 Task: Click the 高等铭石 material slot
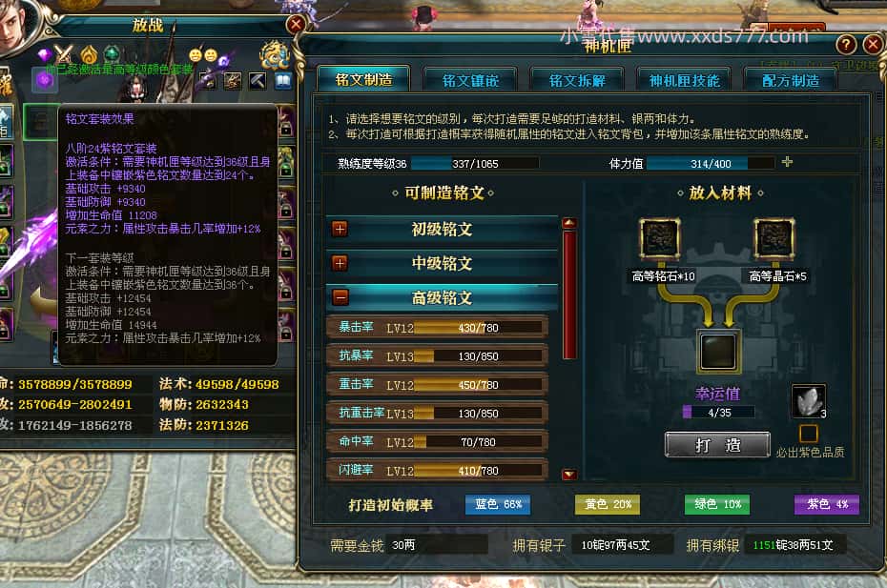click(x=660, y=239)
